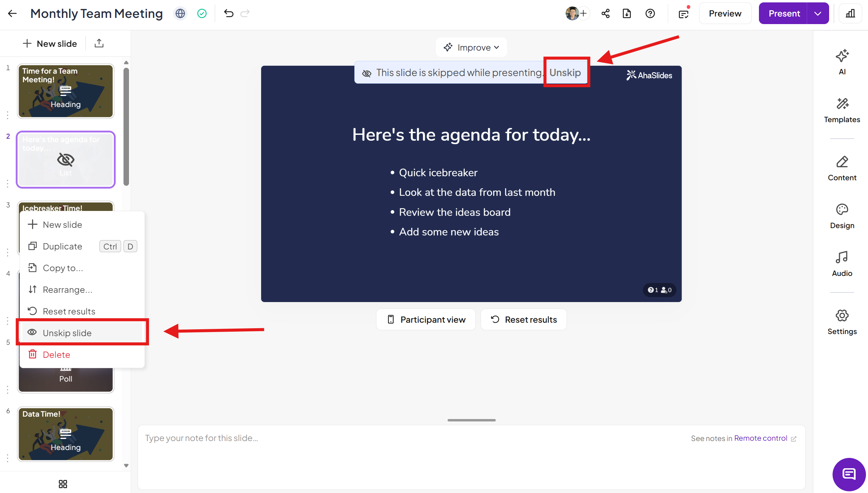Open the Audio settings panel
Image resolution: width=868 pixels, height=493 pixels.
point(842,264)
